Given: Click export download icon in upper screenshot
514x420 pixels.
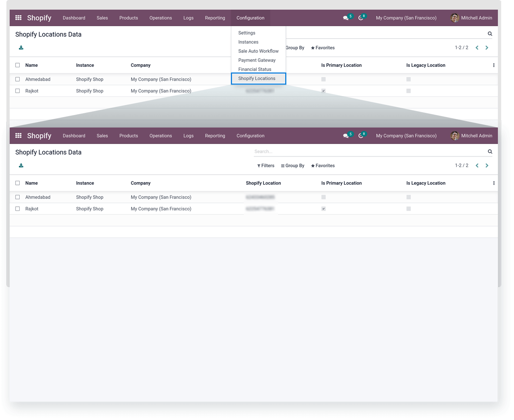Looking at the screenshot, I should coord(21,47).
